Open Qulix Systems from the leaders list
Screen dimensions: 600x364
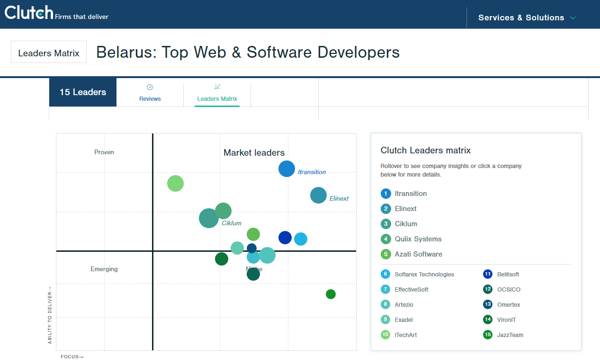point(418,239)
